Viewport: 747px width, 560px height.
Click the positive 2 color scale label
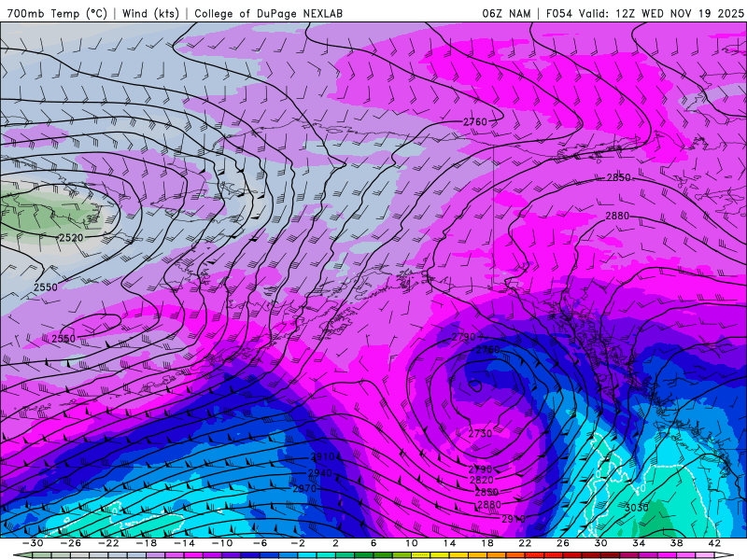point(335,543)
